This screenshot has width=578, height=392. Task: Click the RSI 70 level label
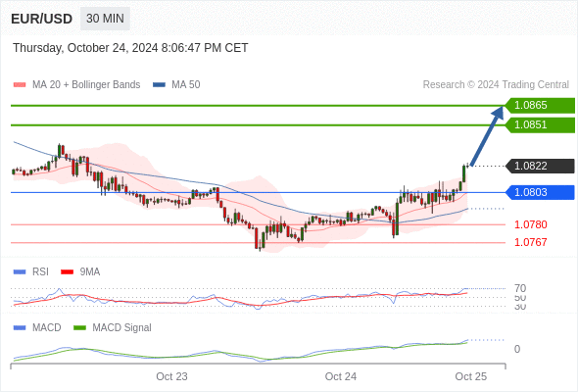click(520, 288)
